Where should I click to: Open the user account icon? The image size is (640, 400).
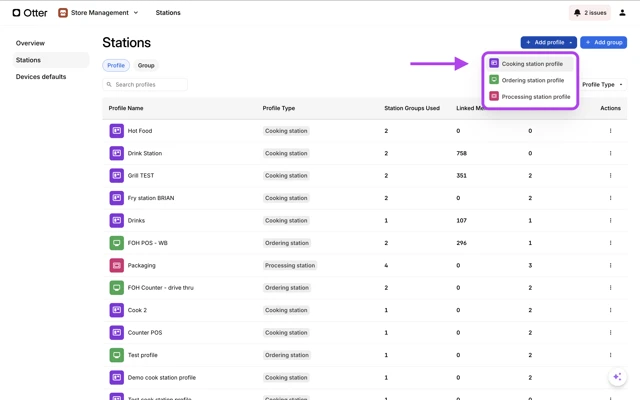tap(622, 13)
